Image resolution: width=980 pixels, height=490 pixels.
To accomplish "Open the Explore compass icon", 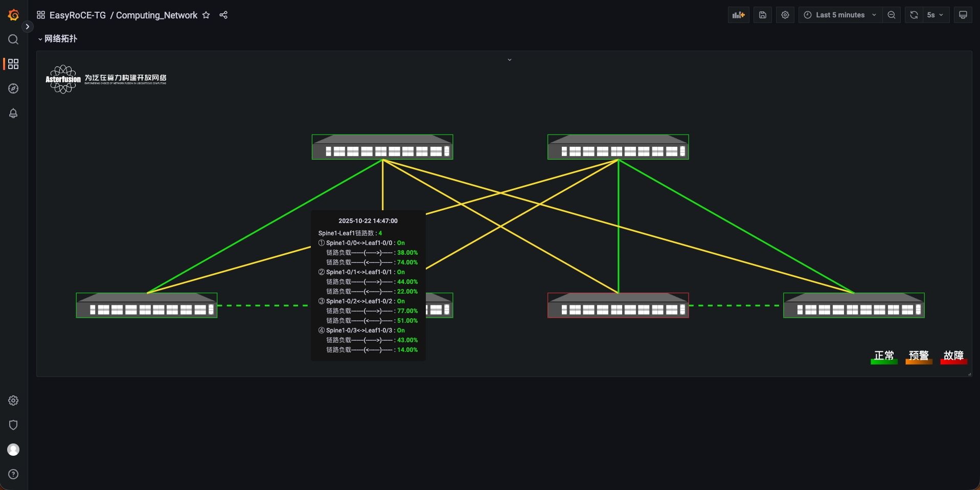I will click(x=13, y=88).
